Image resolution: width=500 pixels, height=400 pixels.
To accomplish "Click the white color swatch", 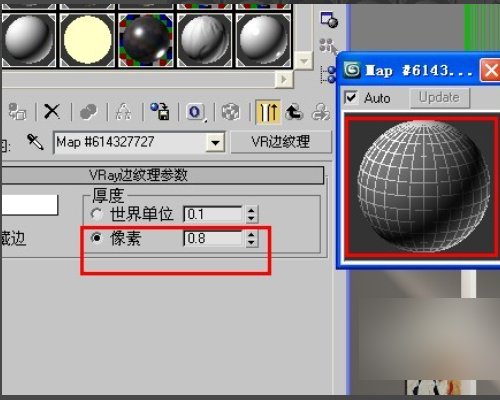I will pos(30,205).
